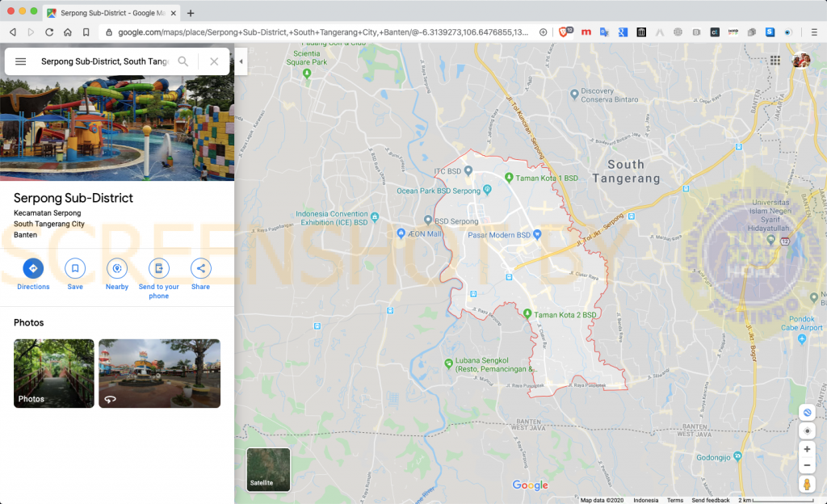Zoom out on the map
827x504 pixels.
[807, 465]
